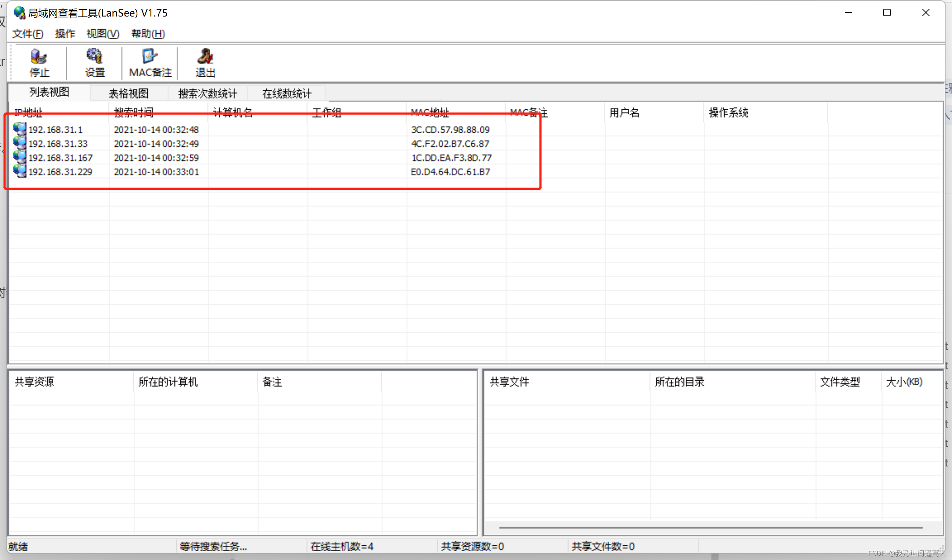
Task: Click the 备注 column header in shares panel
Action: click(320, 382)
